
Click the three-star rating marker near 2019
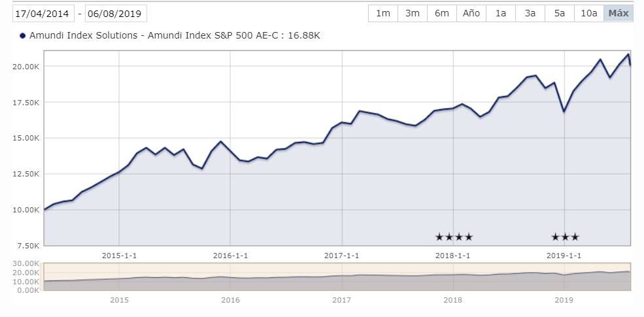pyautogui.click(x=565, y=237)
